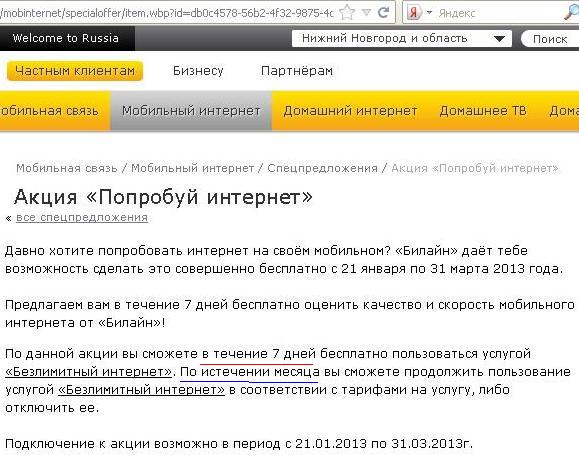The height and width of the screenshot is (460, 579).
Task: Open «Безлимитный интернет» link before в соответствии
Action: click(141, 389)
